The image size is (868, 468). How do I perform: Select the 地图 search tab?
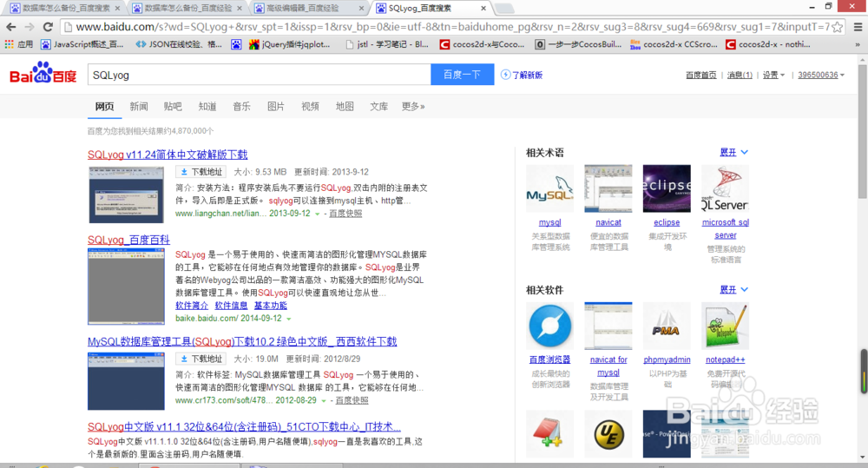[x=345, y=106]
